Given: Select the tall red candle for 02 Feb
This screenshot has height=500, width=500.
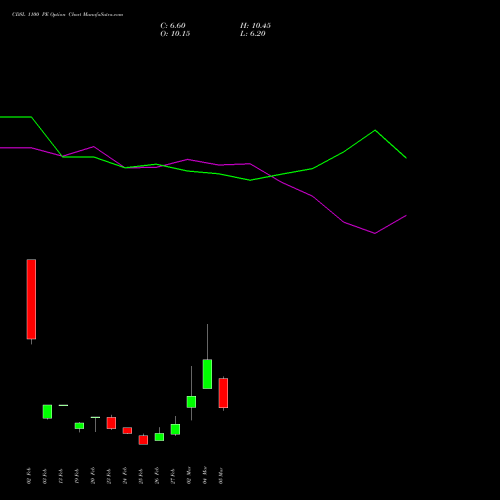Looking at the screenshot, I should (x=31, y=299).
